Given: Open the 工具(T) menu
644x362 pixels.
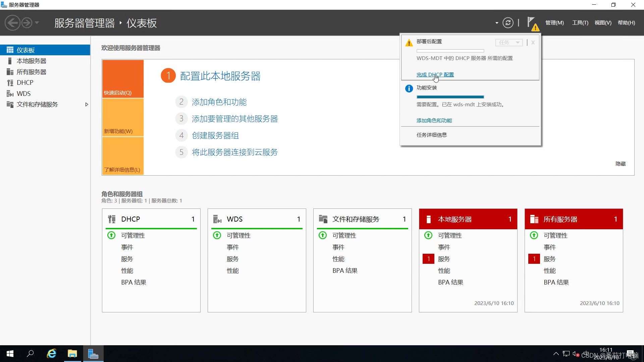Looking at the screenshot, I should 580,23.
